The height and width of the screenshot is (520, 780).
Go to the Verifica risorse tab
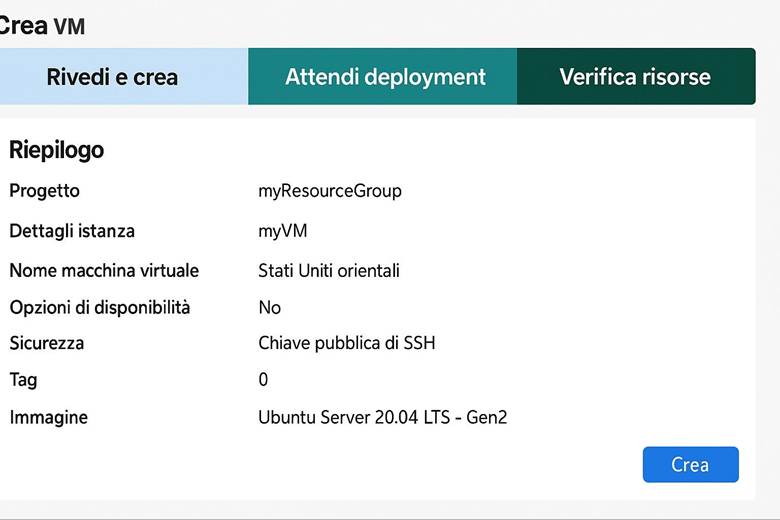[635, 77]
